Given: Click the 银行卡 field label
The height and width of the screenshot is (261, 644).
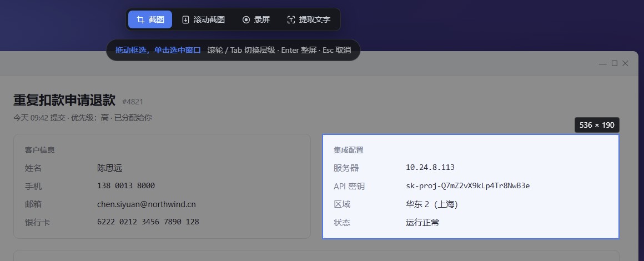Looking at the screenshot, I should [37, 222].
